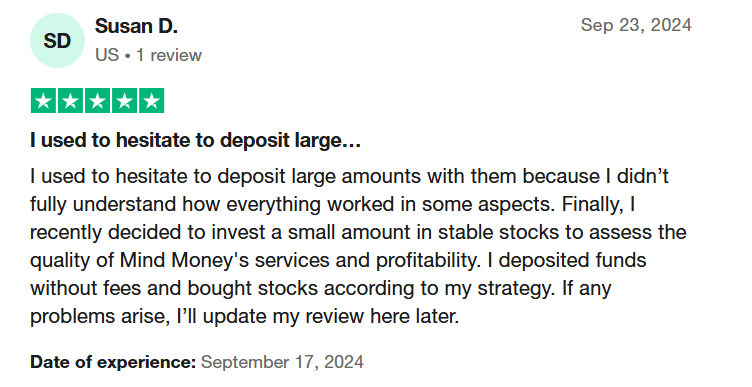The height and width of the screenshot is (387, 752).
Task: Open Susan D. reviewer profile name
Action: (136, 26)
